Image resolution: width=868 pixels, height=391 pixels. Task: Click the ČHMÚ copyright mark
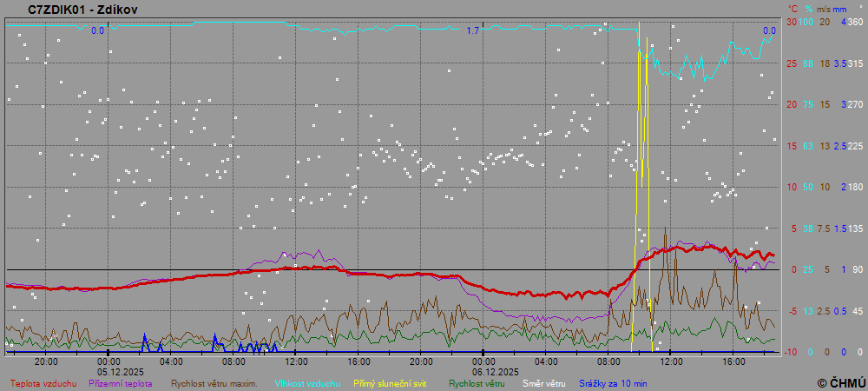pos(841,382)
